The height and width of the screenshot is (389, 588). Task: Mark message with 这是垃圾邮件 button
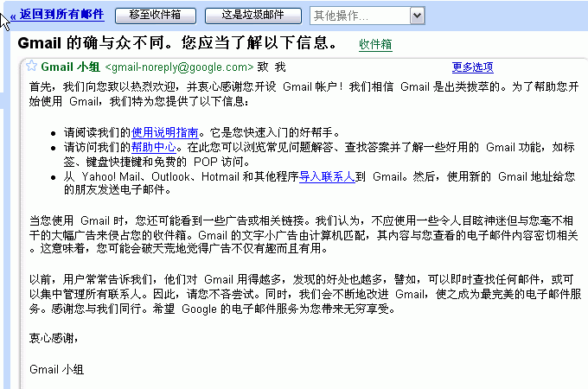(x=253, y=16)
